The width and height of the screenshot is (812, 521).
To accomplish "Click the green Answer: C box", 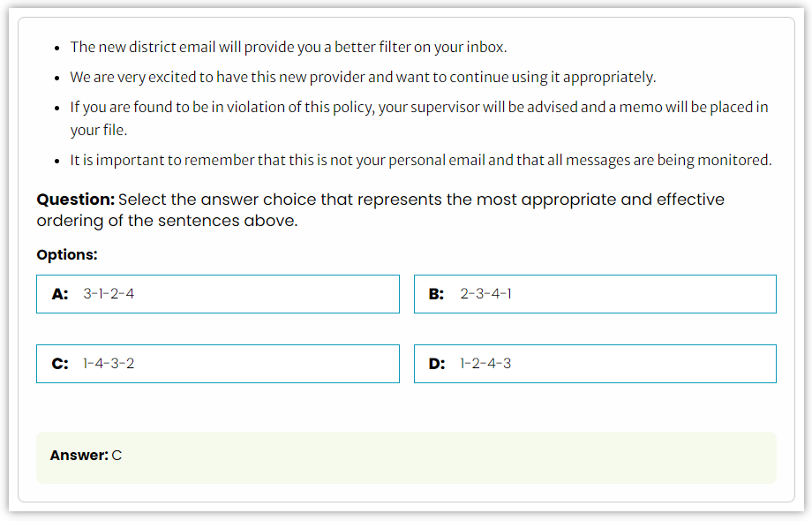I will click(x=406, y=457).
